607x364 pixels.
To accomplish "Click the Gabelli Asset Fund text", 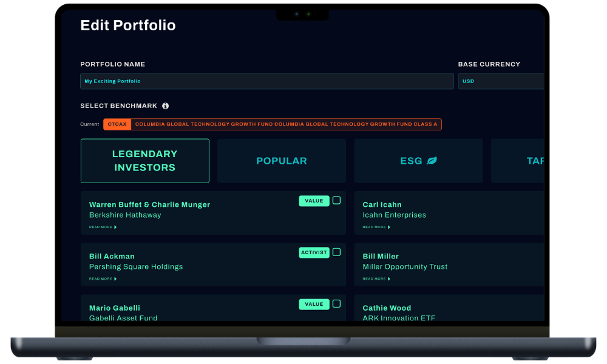I will (123, 318).
